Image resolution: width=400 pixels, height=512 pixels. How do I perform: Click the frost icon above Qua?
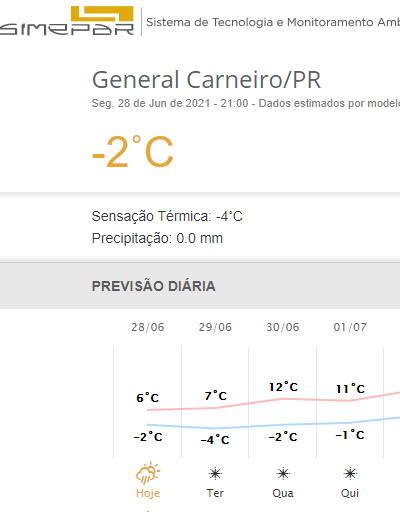pos(283,474)
